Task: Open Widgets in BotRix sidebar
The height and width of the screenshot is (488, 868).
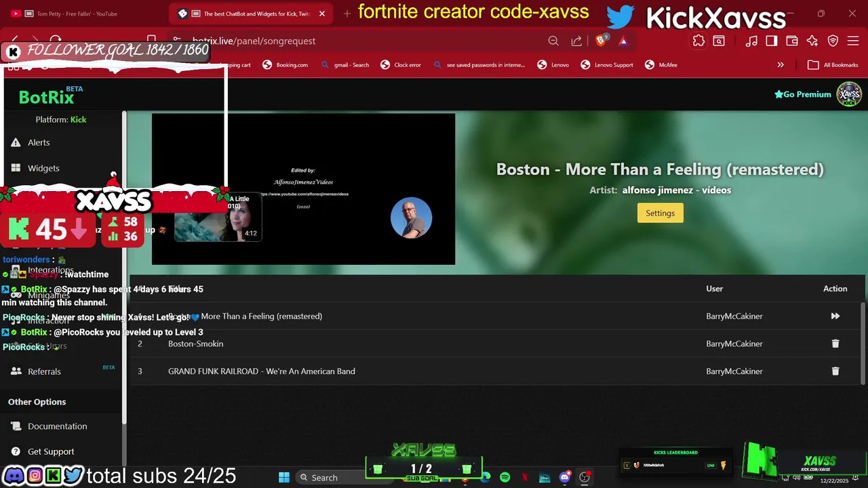Action: point(43,168)
